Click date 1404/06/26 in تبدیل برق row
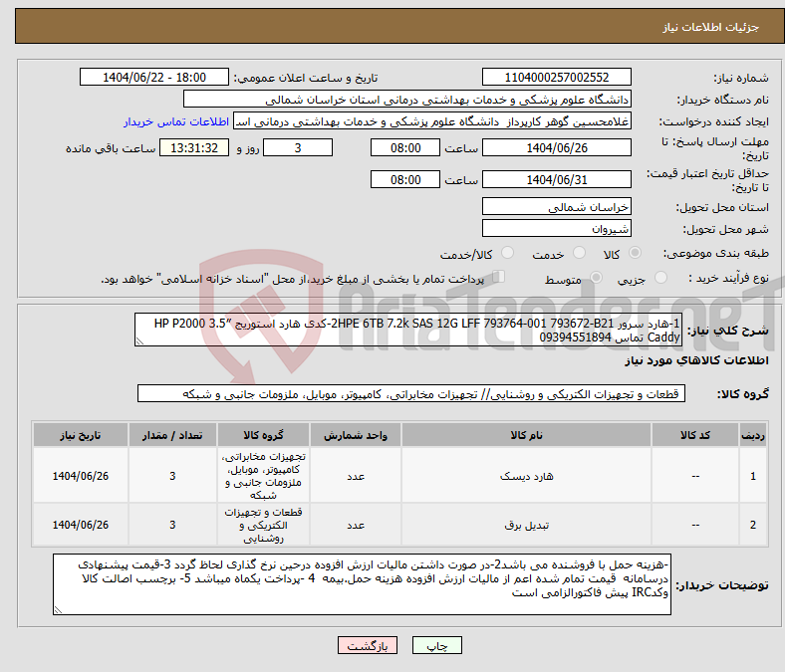Viewport: 785px width, 672px height. point(81,525)
